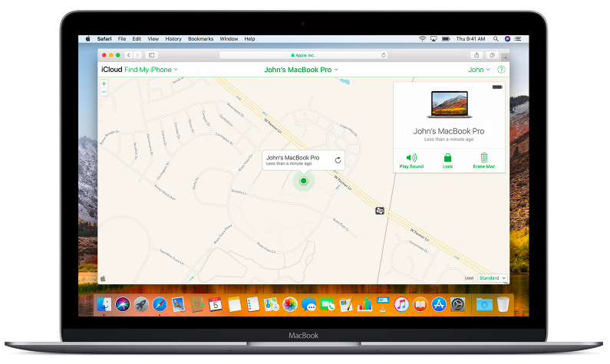Click the Legal link on map
The image size is (610, 364).
click(x=469, y=277)
